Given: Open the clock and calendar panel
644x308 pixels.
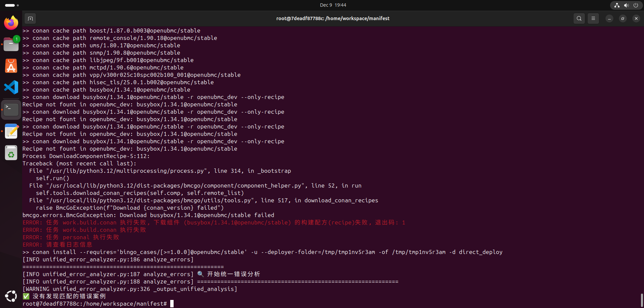Looking at the screenshot, I should (333, 5).
